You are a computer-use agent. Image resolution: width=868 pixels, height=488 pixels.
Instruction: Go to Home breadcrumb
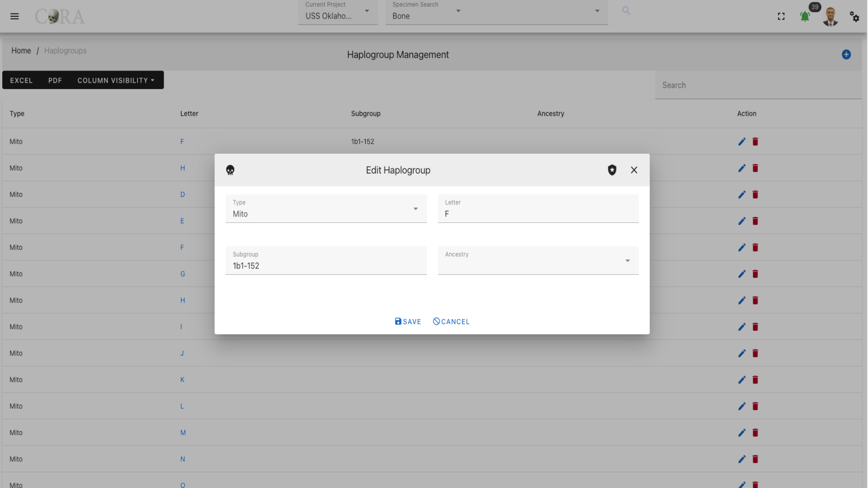[21, 51]
